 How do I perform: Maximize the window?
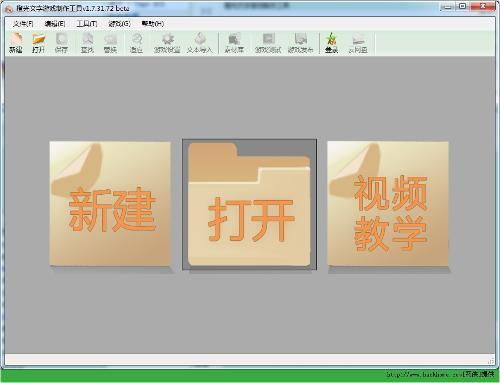pyautogui.click(x=463, y=7)
